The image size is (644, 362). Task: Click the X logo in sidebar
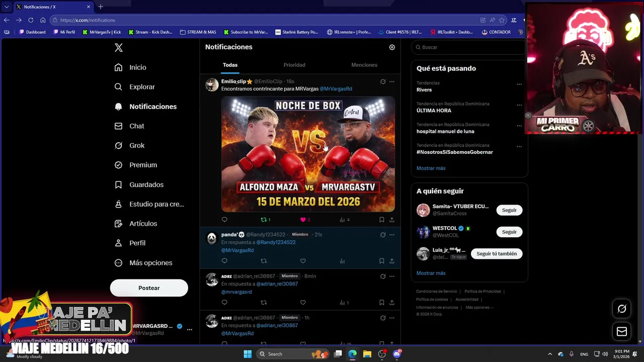[x=119, y=48]
